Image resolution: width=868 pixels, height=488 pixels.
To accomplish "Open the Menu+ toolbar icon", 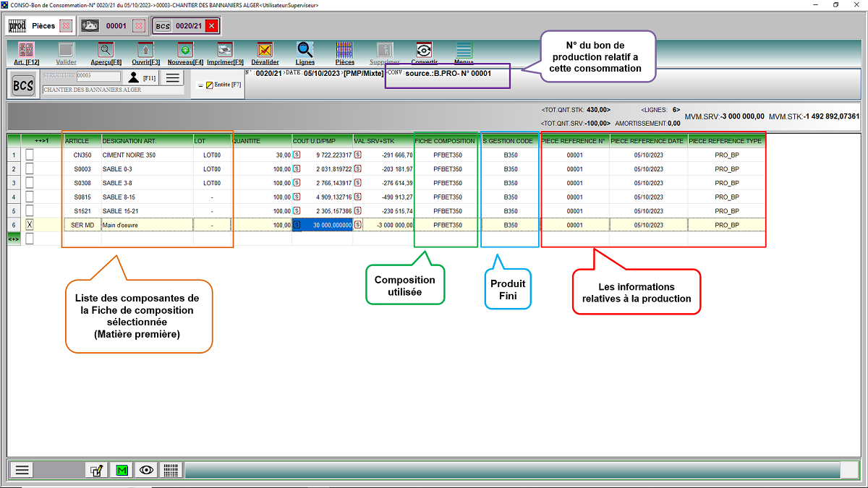I will pos(464,51).
